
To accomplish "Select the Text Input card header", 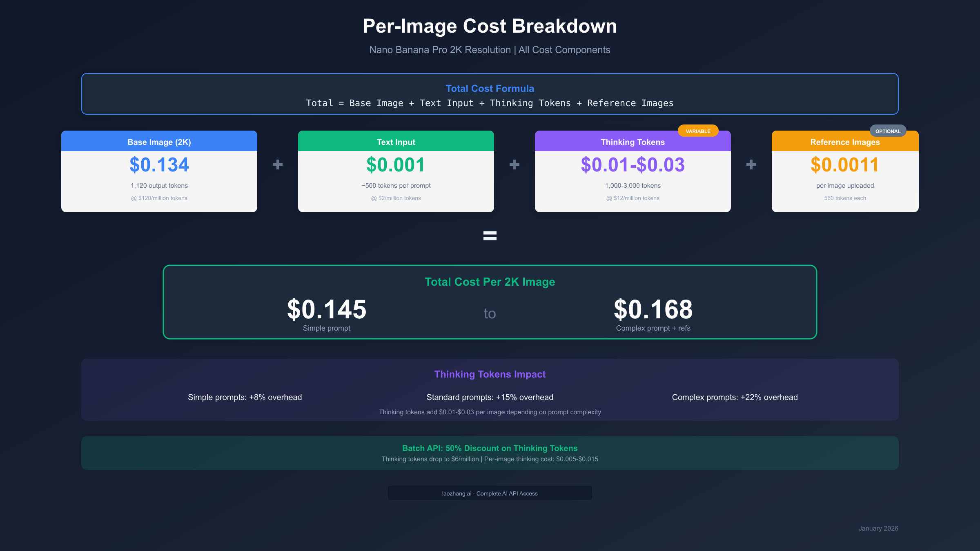I will (x=396, y=142).
